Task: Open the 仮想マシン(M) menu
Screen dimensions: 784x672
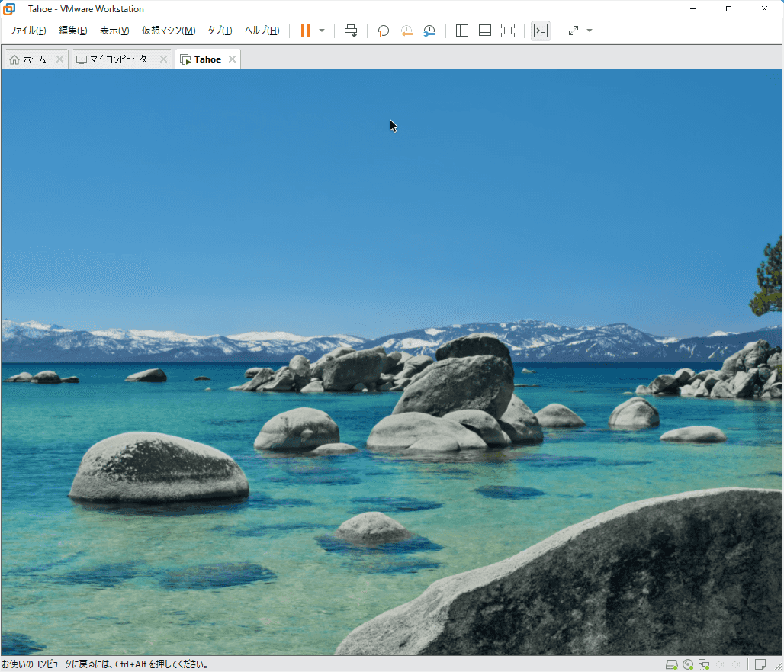Action: click(169, 31)
